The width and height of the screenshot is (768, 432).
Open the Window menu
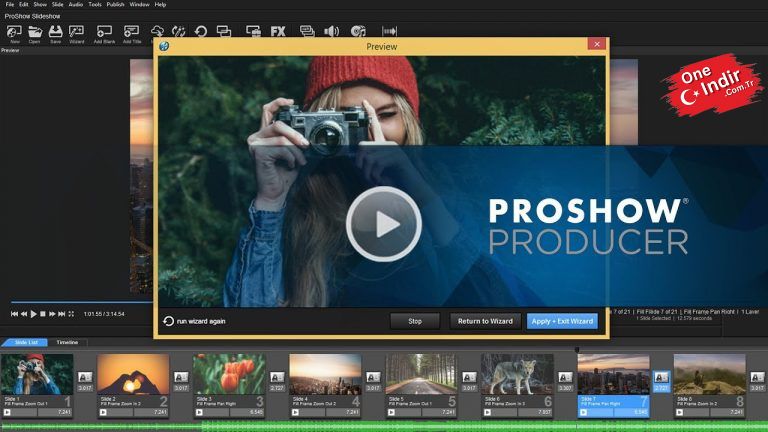(139, 4)
